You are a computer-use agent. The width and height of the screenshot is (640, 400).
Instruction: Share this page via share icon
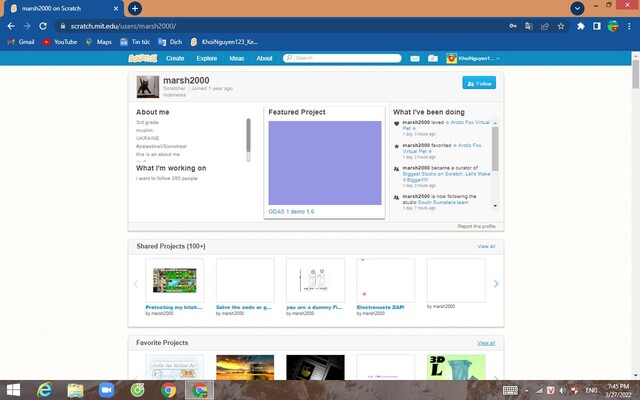coord(545,26)
